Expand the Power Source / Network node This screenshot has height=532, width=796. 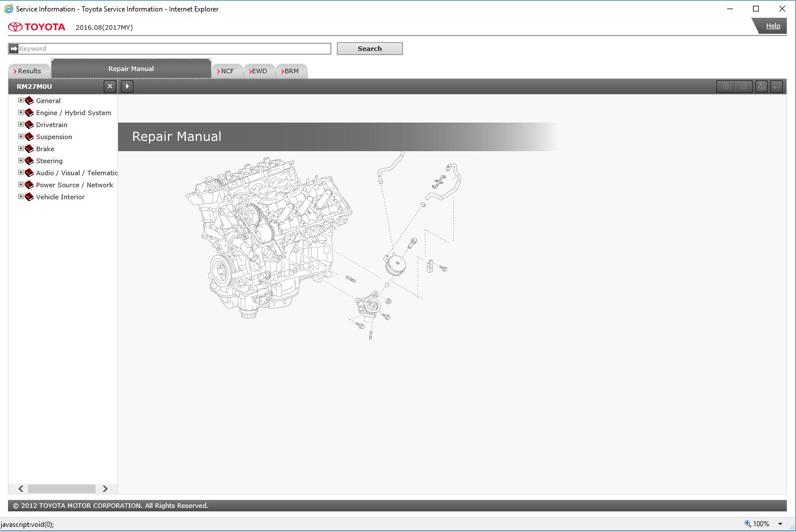click(21, 184)
